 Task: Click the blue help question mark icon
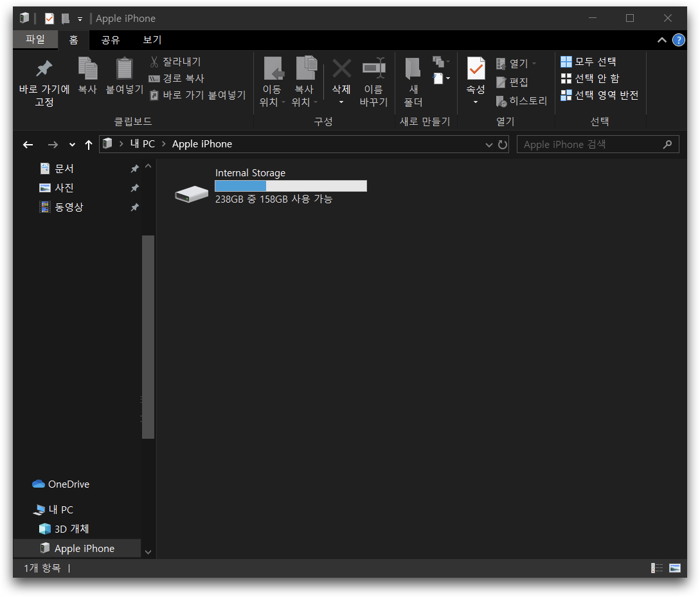[x=679, y=41]
